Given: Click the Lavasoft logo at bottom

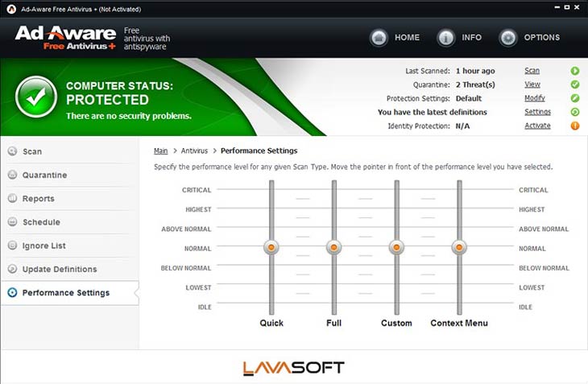Looking at the screenshot, I should 294,368.
